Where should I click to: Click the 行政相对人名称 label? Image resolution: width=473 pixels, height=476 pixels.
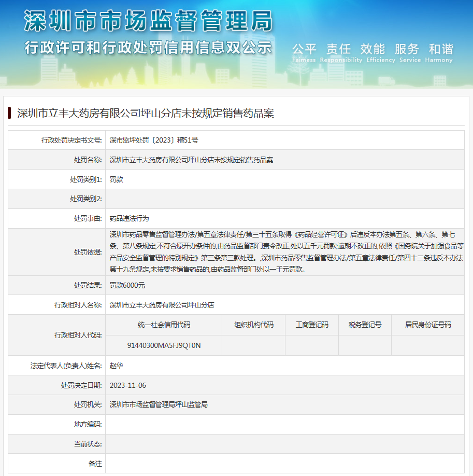tap(78, 305)
